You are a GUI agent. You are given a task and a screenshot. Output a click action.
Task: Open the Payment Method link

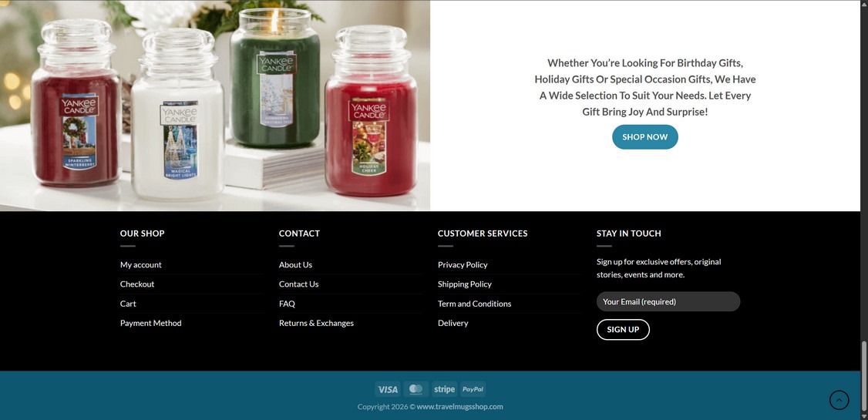pyautogui.click(x=150, y=323)
